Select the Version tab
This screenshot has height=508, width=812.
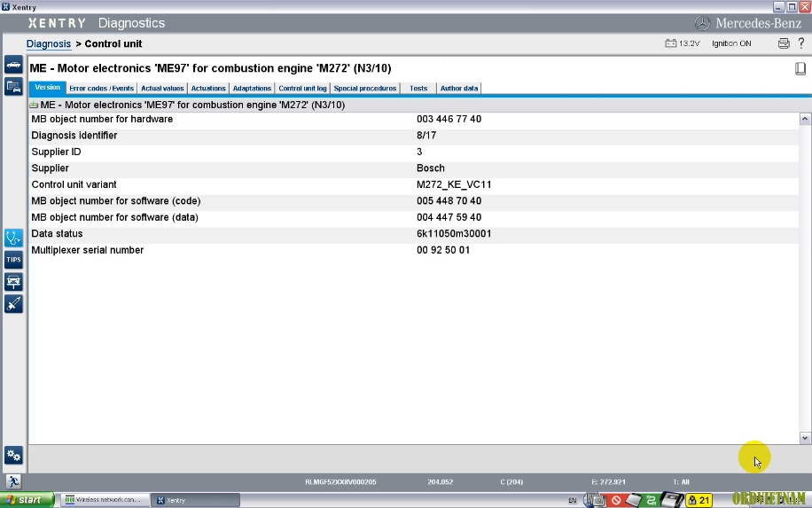[47, 88]
